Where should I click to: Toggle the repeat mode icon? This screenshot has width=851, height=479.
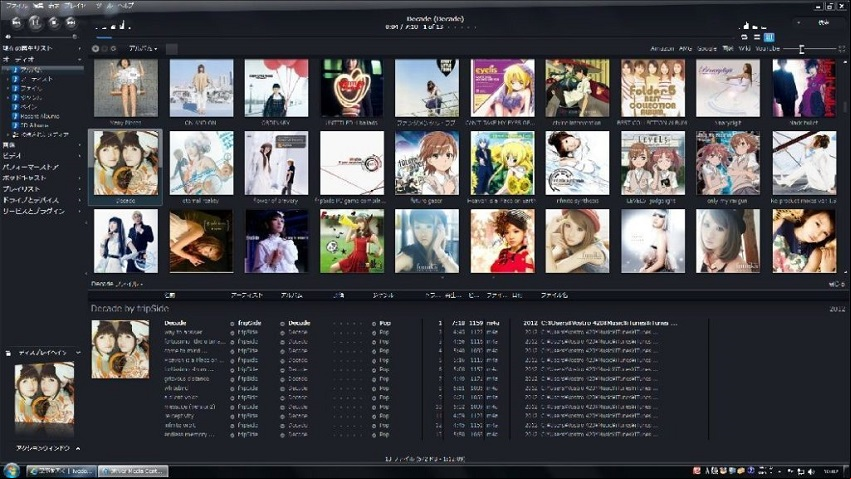744,37
